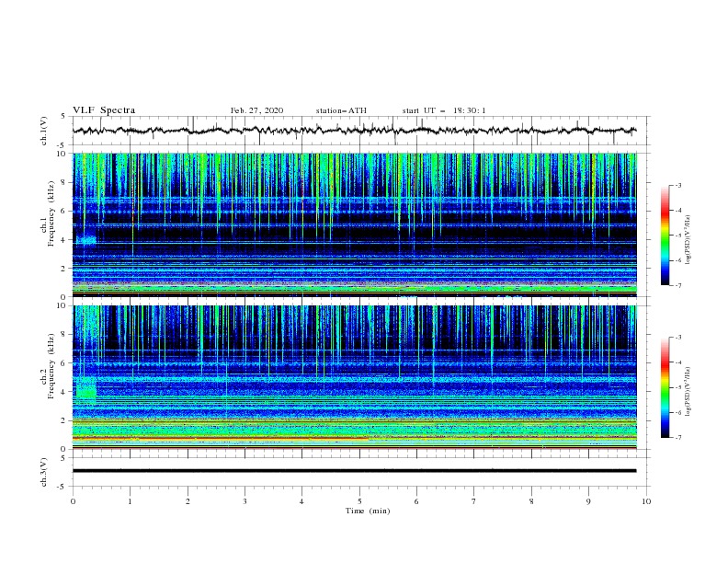Viewport: 728px width, 563px height.
Task: Click the "6" kHz tick on ch.2 frequency axis
Action: (x=64, y=363)
